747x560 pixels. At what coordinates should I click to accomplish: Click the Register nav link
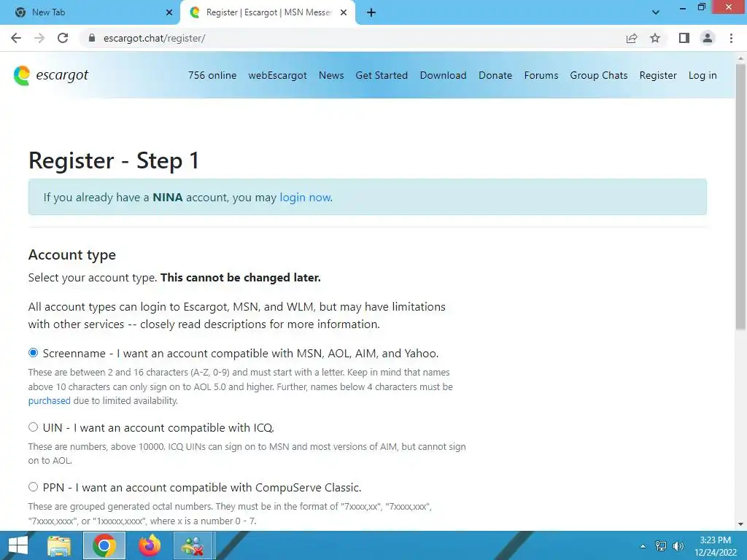point(658,75)
